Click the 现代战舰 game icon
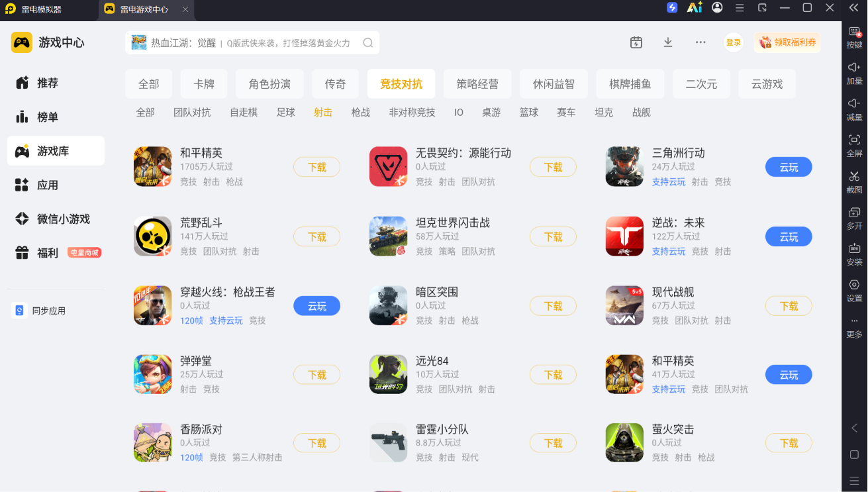Viewport: 868px width, 492px height. 624,306
